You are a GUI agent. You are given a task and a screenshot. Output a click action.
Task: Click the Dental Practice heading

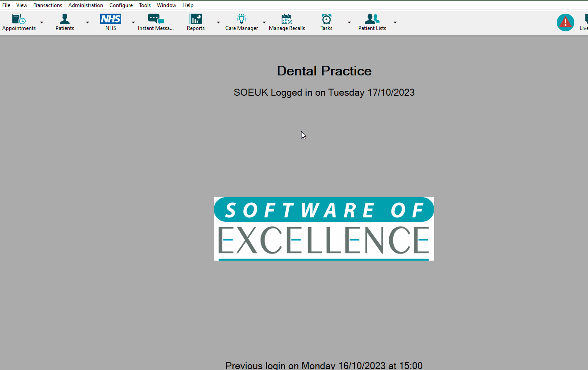(x=324, y=71)
